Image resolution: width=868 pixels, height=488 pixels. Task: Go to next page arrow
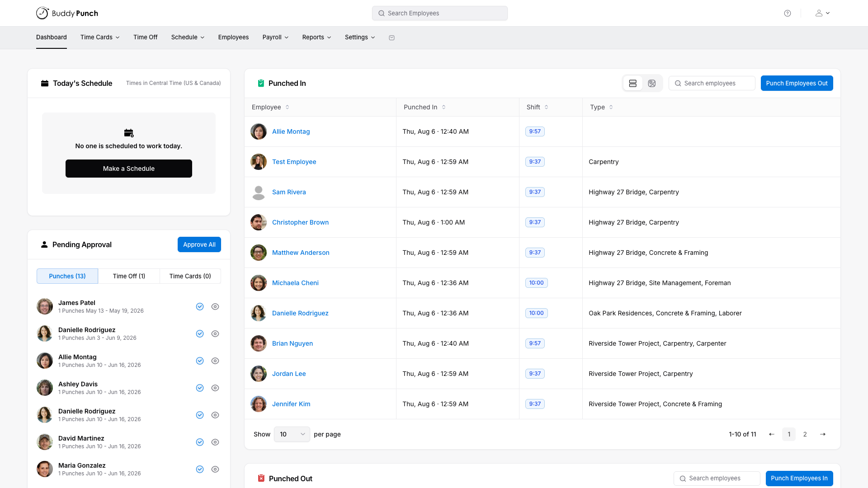pos(823,434)
